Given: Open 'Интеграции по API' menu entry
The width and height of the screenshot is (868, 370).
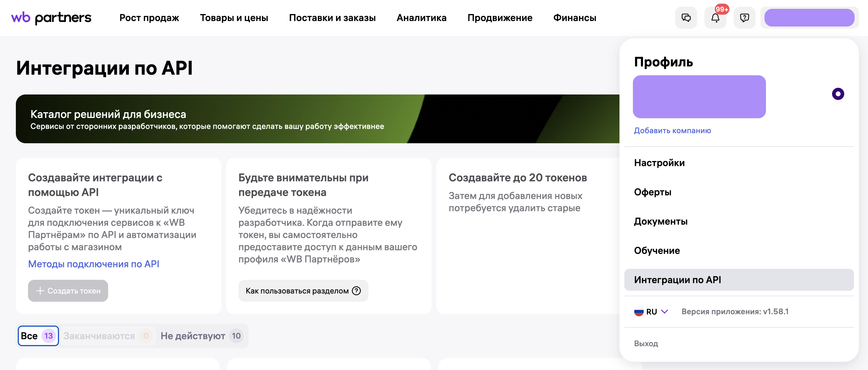Looking at the screenshot, I should point(677,279).
